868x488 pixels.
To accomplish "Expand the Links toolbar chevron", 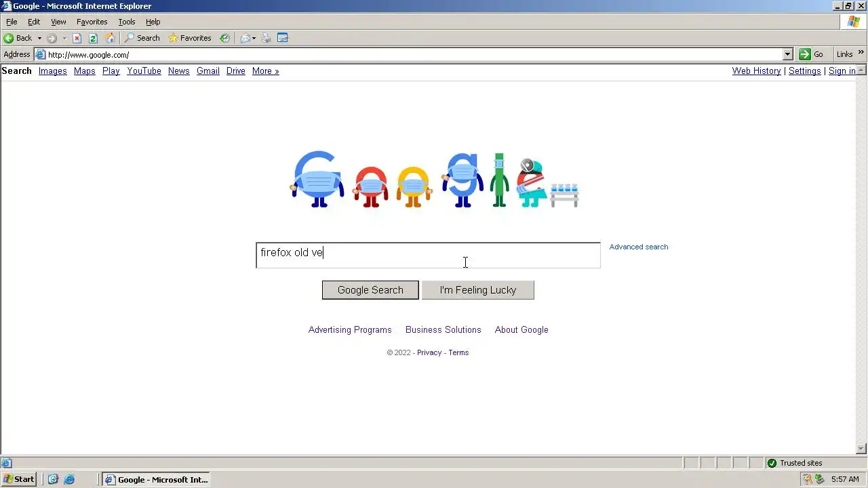I will coord(861,53).
